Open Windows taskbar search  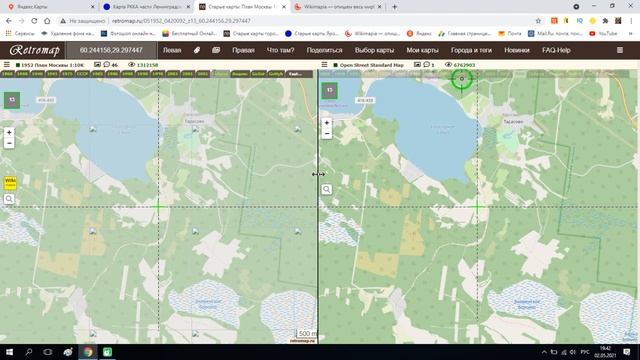click(x=29, y=352)
